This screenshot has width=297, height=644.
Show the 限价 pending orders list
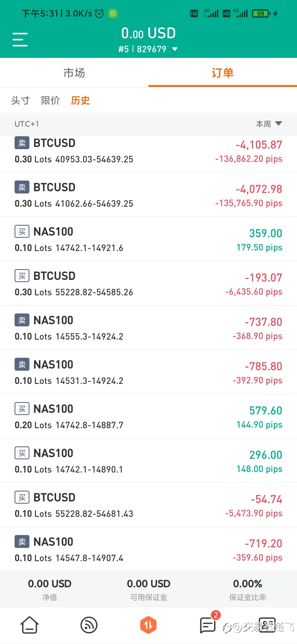point(50,100)
